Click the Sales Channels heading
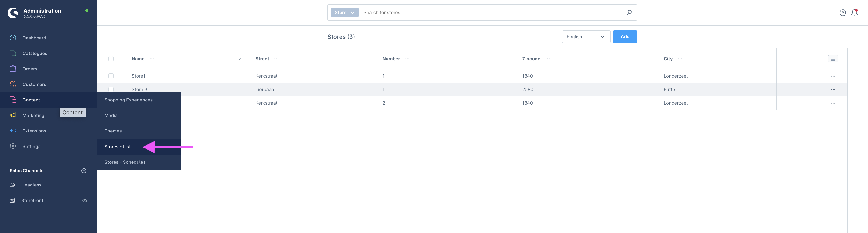Viewport: 868px width, 233px height. click(x=26, y=171)
